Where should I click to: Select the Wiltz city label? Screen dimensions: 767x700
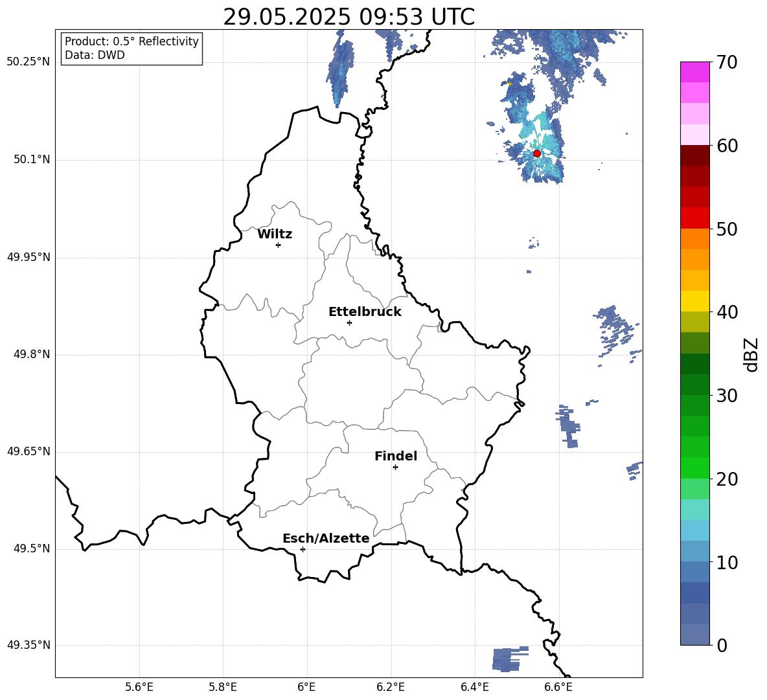click(x=275, y=234)
